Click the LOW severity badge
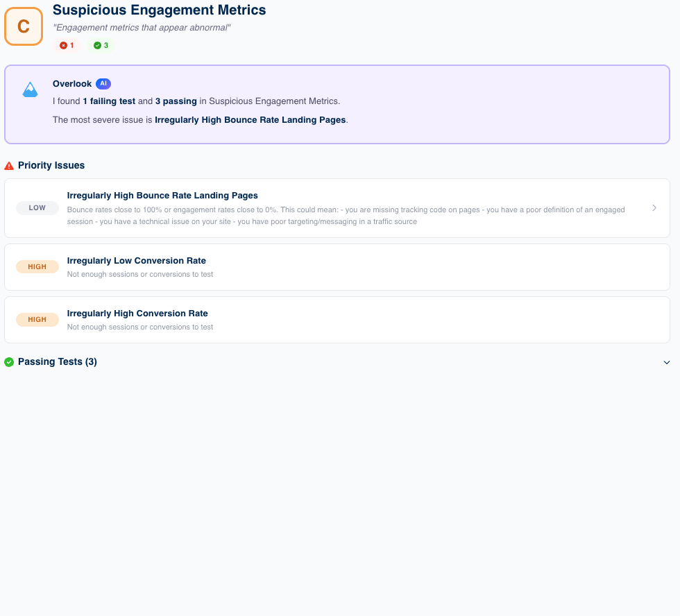680x616 pixels. (x=37, y=208)
